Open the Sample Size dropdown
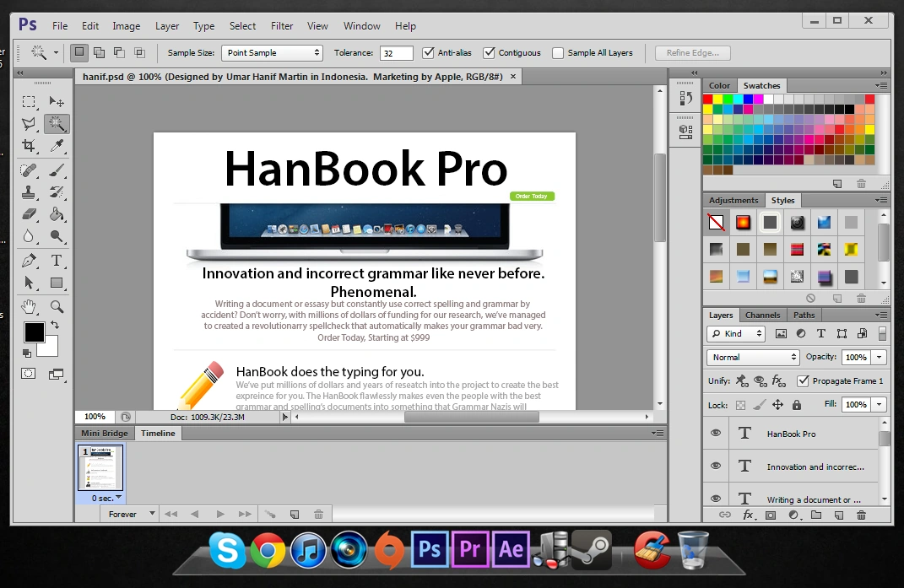The height and width of the screenshot is (588, 904). [270, 52]
